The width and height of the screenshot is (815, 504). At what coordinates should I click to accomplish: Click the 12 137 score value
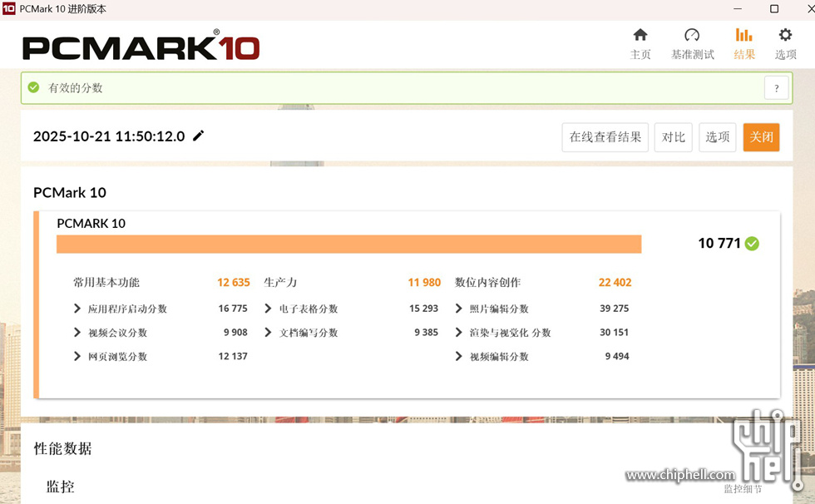[x=233, y=357]
